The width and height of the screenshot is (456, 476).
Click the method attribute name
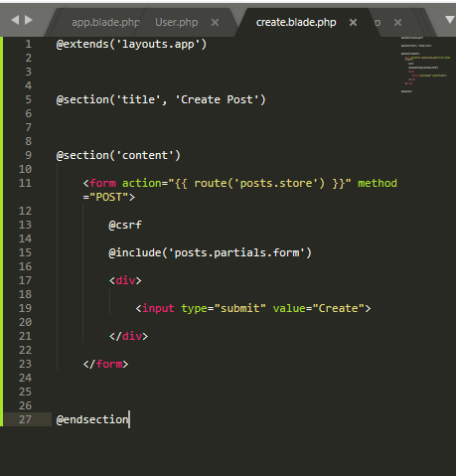tap(378, 183)
